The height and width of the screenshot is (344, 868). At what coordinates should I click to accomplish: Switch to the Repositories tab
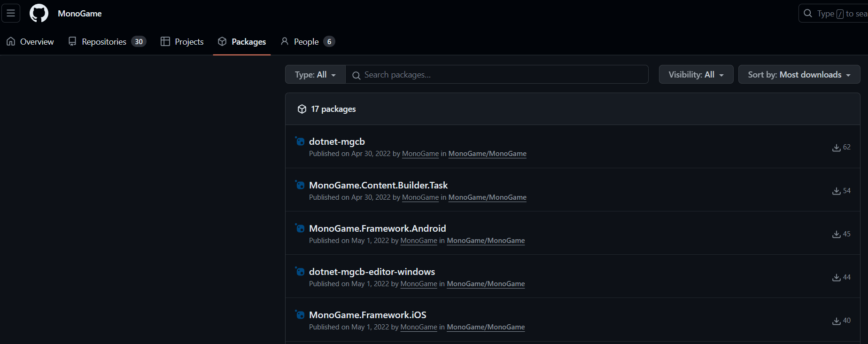tap(107, 42)
